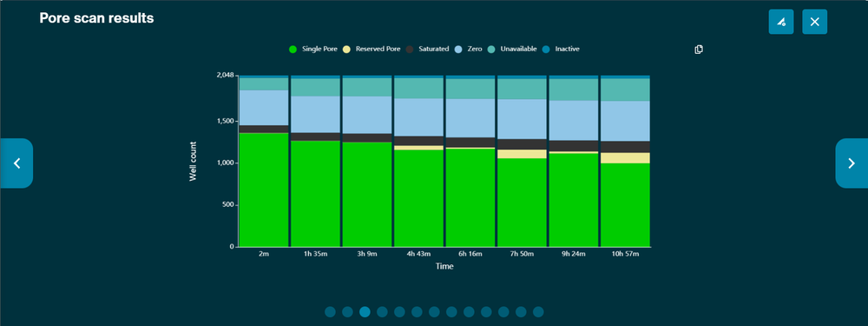868x326 pixels.
Task: Click the light blue Zero segment at 3h 9m
Action: 367,115
